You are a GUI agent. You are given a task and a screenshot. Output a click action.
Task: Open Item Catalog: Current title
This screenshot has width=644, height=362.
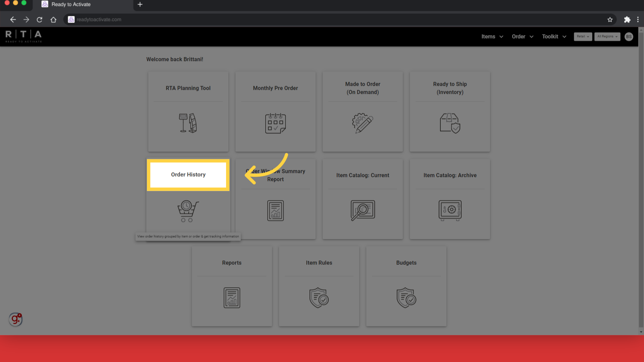tap(363, 175)
